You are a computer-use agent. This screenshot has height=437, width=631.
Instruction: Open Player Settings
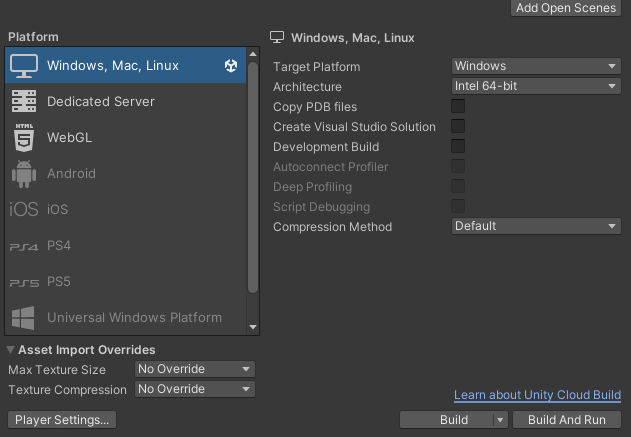point(62,420)
